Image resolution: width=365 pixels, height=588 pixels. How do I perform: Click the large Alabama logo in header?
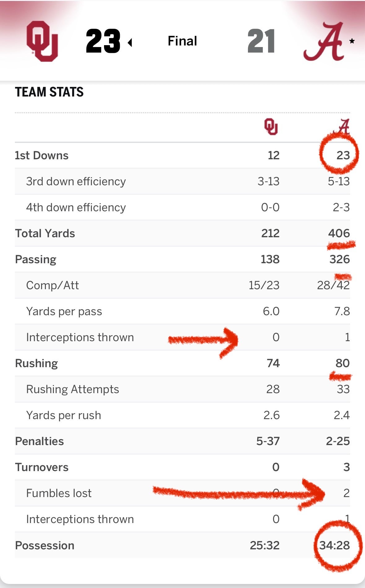(324, 41)
